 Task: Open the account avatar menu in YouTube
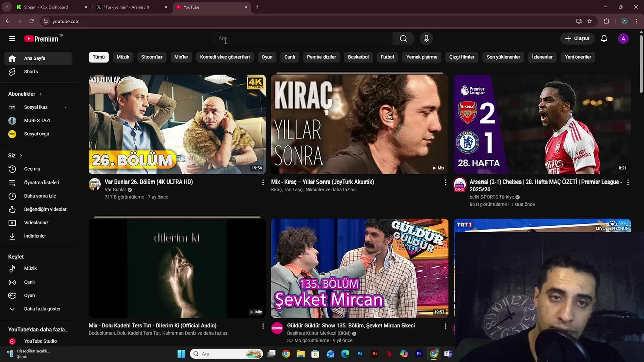(x=623, y=39)
